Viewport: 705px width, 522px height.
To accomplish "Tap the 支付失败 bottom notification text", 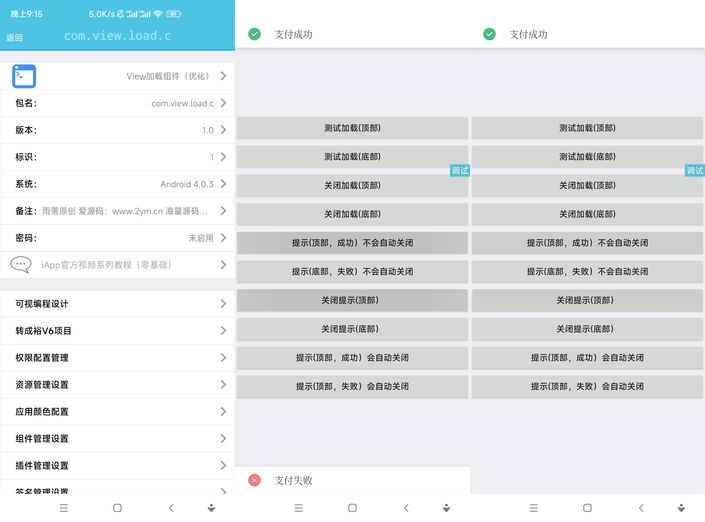I will 293,481.
